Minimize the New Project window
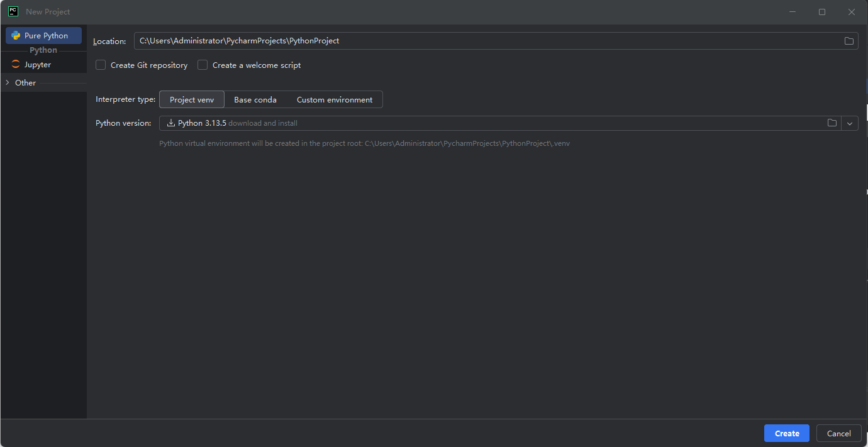 click(793, 12)
